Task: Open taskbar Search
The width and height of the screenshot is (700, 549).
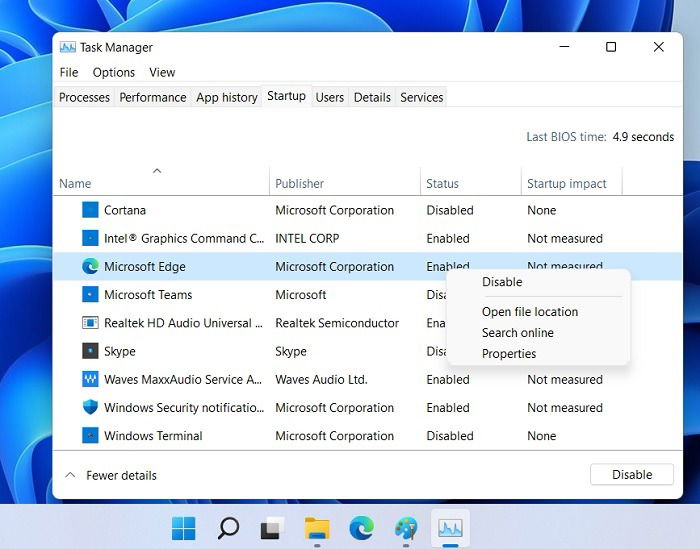Action: tap(228, 528)
